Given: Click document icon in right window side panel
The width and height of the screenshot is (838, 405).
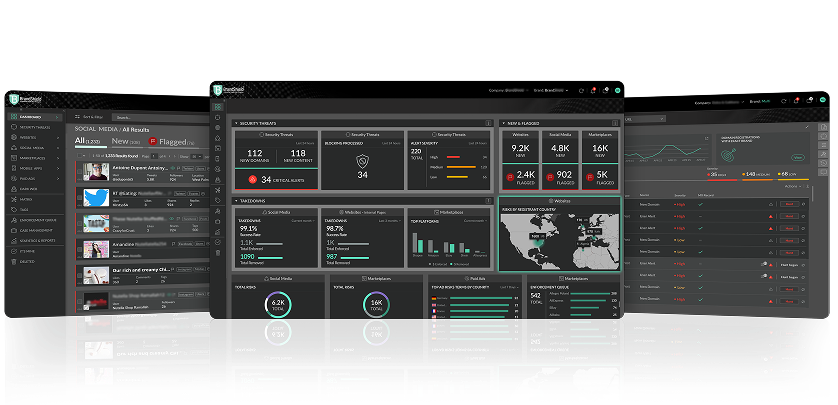Looking at the screenshot, I should [824, 127].
